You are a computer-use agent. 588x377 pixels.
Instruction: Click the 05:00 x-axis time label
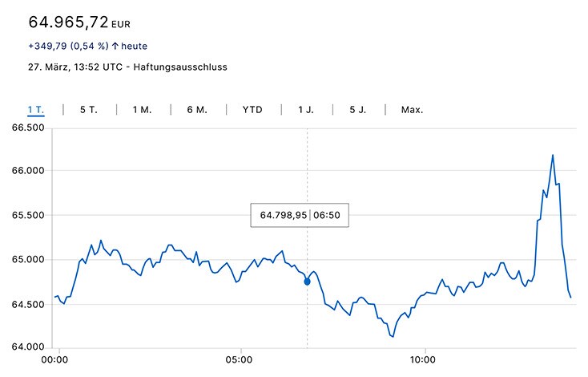pos(240,360)
